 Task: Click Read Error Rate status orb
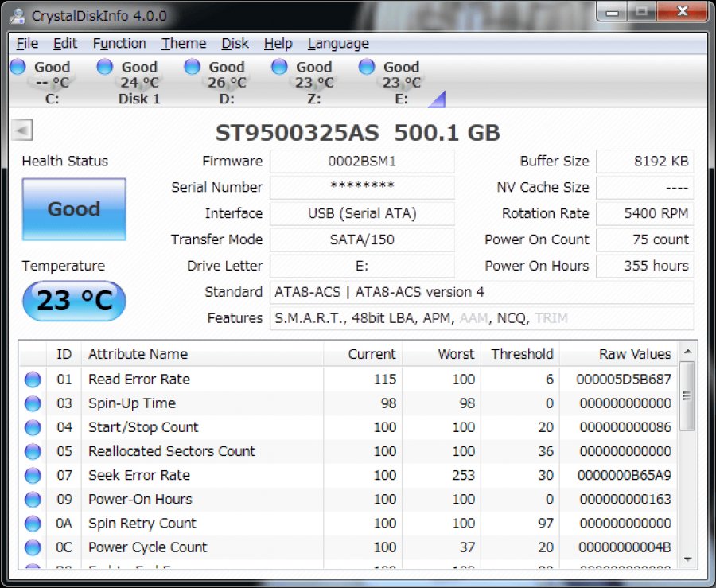(x=33, y=380)
